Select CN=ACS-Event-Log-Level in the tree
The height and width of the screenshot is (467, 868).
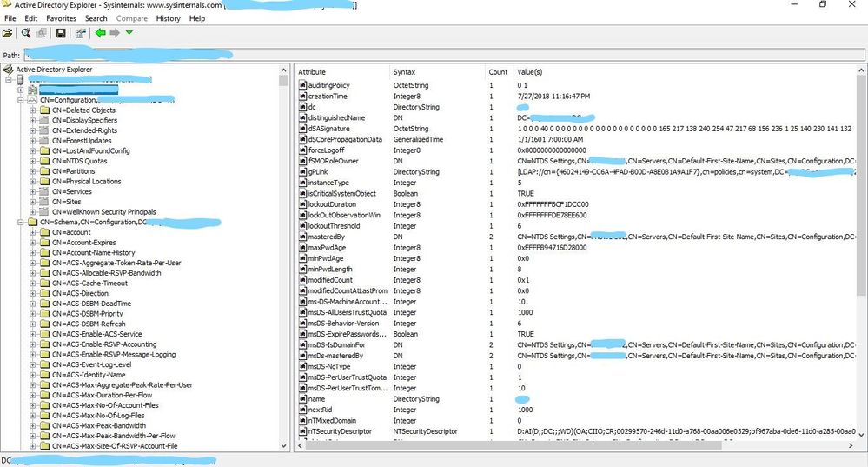(x=92, y=364)
